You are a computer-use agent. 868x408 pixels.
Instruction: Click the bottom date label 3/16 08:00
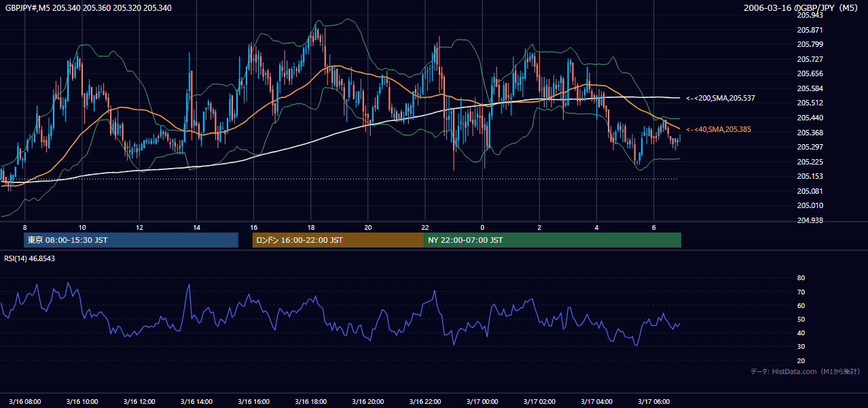pos(26,401)
